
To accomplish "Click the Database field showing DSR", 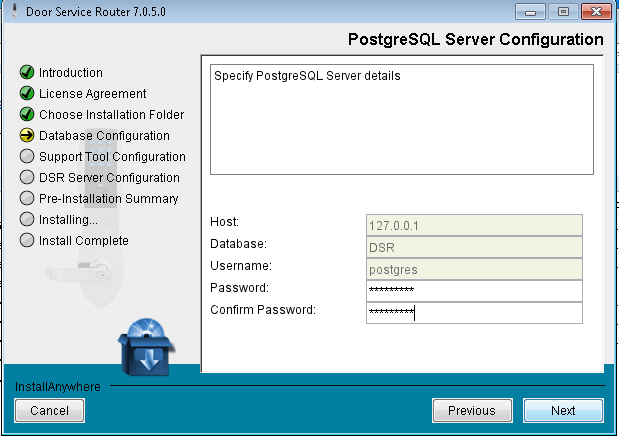I will click(x=474, y=247).
